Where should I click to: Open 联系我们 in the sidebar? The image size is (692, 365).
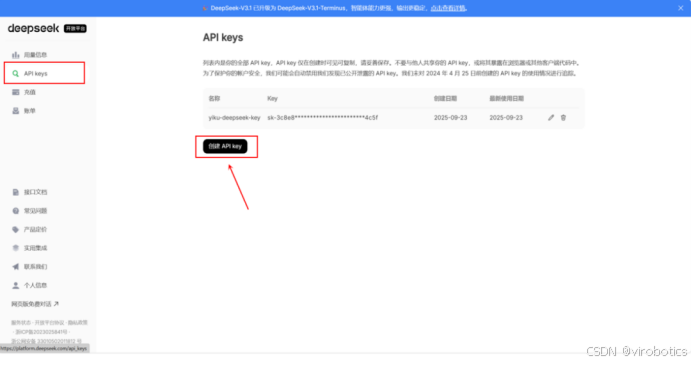[35, 267]
